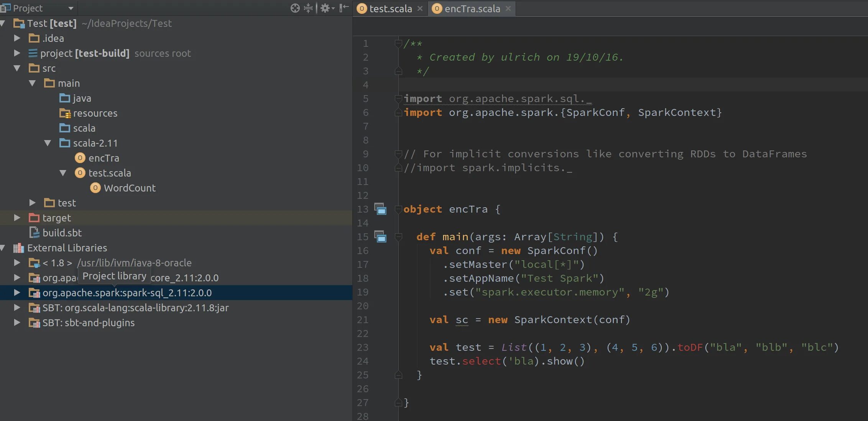This screenshot has height=421, width=868.
Task: Open the build.sbt file
Action: coord(62,233)
